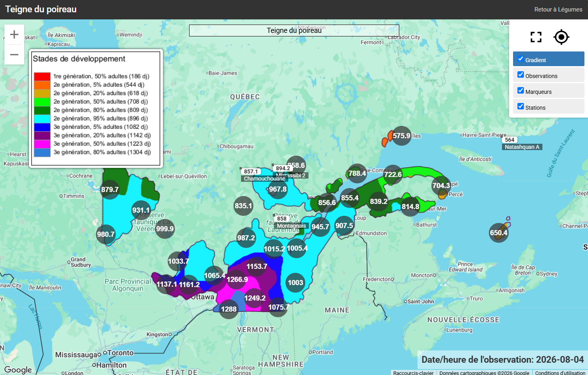Select the 1033.7 map marker
588x375 pixels.
pos(178,261)
